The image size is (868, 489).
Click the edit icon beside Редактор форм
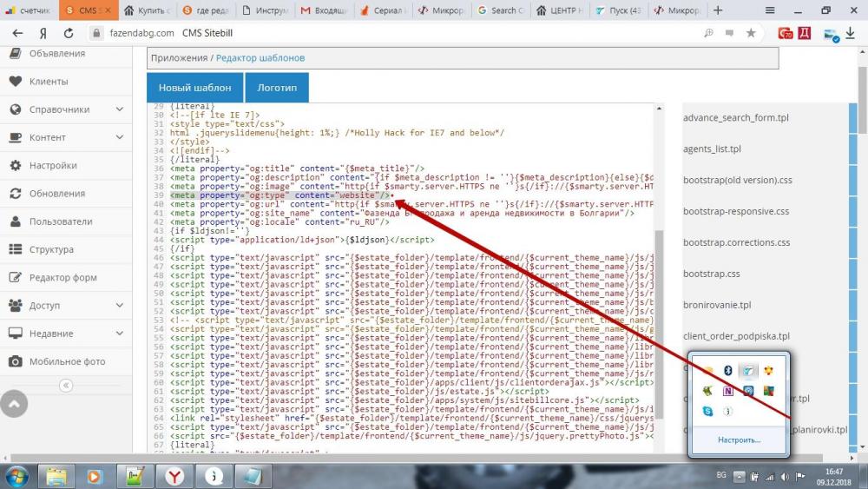coord(16,277)
